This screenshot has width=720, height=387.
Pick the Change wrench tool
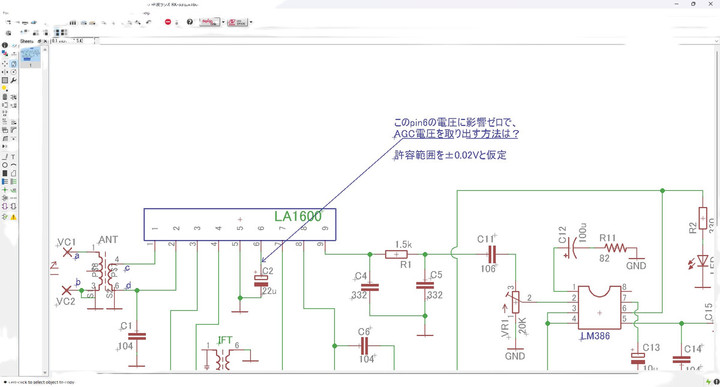tap(13, 80)
